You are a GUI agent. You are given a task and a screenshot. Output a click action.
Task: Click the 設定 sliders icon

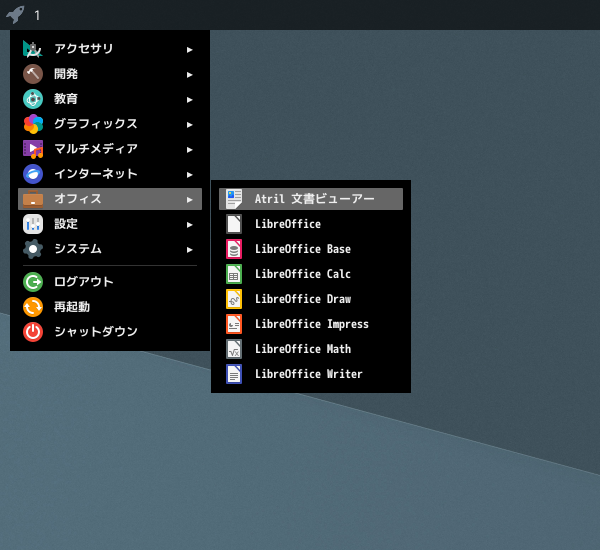pyautogui.click(x=33, y=224)
